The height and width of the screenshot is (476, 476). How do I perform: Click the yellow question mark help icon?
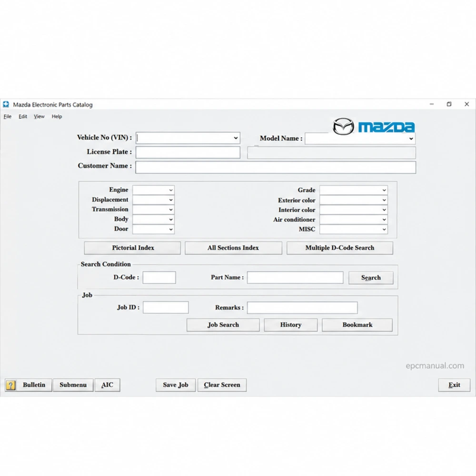10,385
